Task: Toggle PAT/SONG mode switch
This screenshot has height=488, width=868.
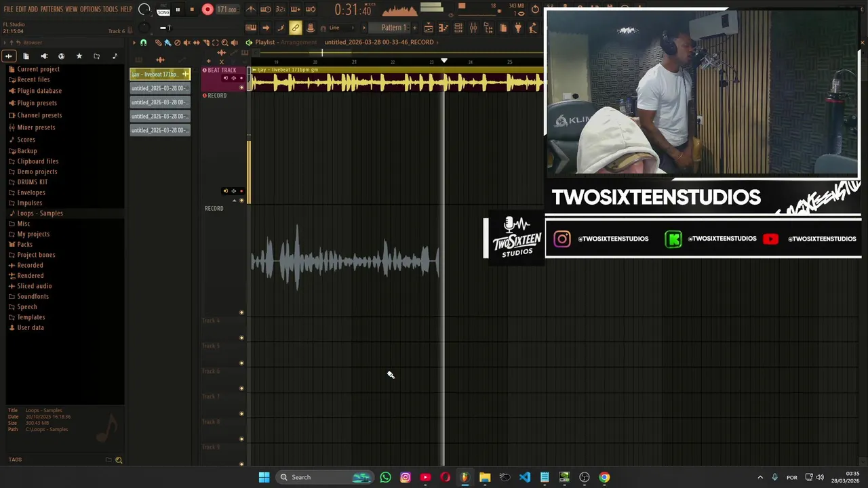Action: pyautogui.click(x=163, y=10)
